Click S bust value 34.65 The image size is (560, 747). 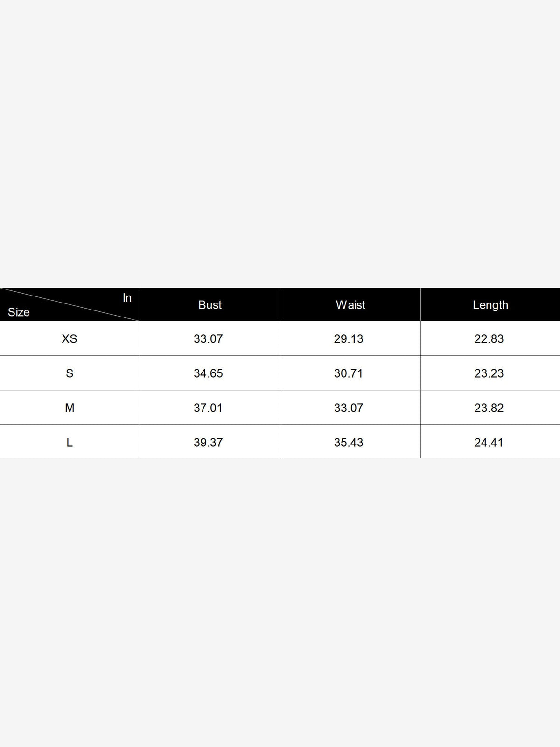point(208,373)
